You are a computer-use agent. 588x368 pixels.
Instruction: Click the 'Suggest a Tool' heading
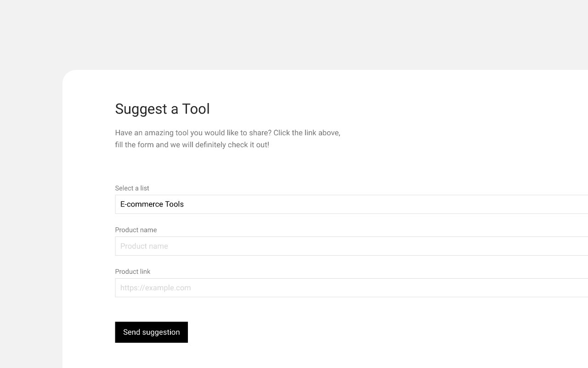point(162,109)
